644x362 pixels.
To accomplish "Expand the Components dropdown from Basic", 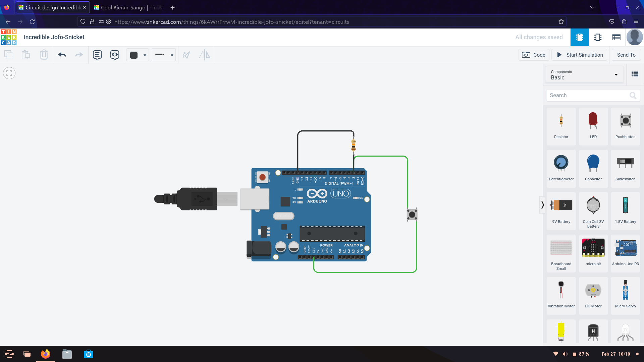I will coord(616,74).
